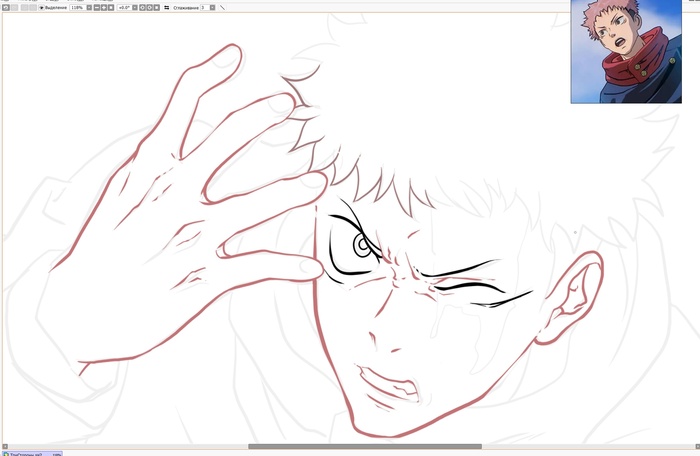Select the open document tab at bottom
This screenshot has height=456, width=700.
[x=30, y=453]
